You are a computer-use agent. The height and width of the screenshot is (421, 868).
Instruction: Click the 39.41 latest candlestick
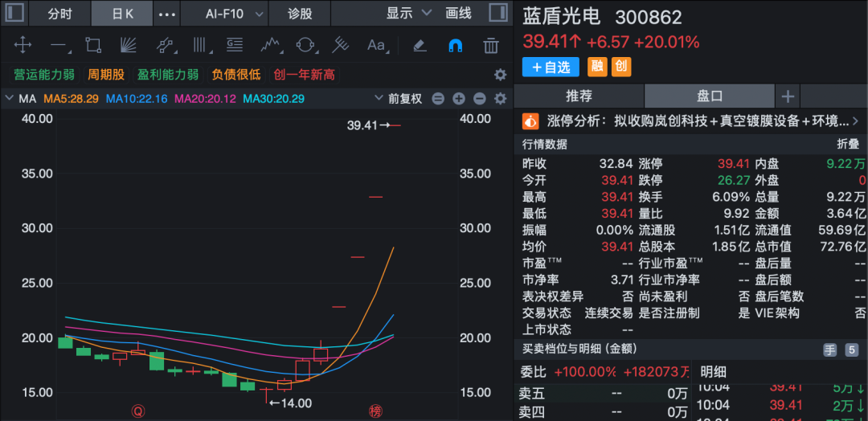click(x=394, y=125)
